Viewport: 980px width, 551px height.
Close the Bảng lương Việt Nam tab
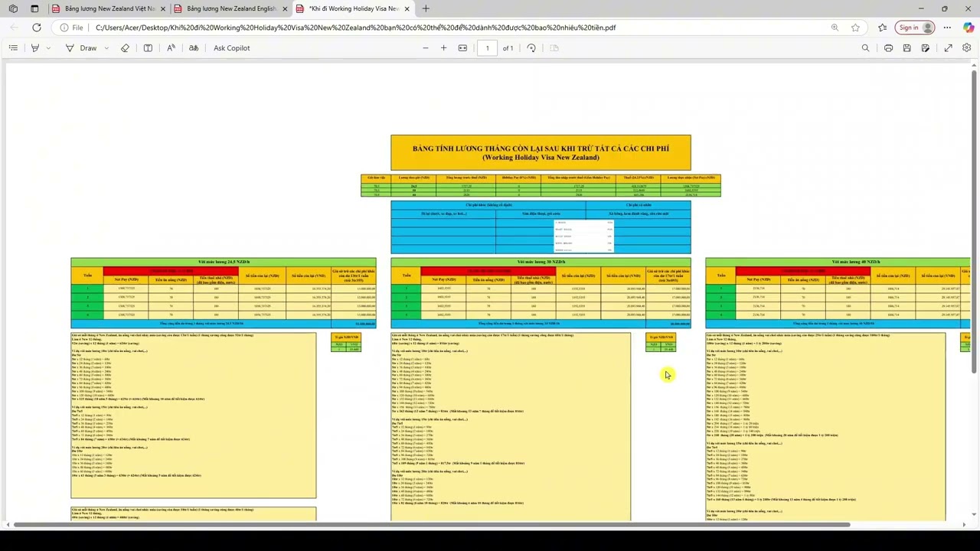tap(162, 8)
